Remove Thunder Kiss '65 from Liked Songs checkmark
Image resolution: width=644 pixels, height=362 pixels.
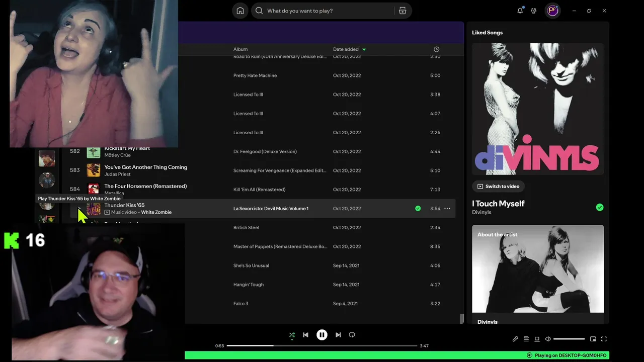(x=418, y=209)
